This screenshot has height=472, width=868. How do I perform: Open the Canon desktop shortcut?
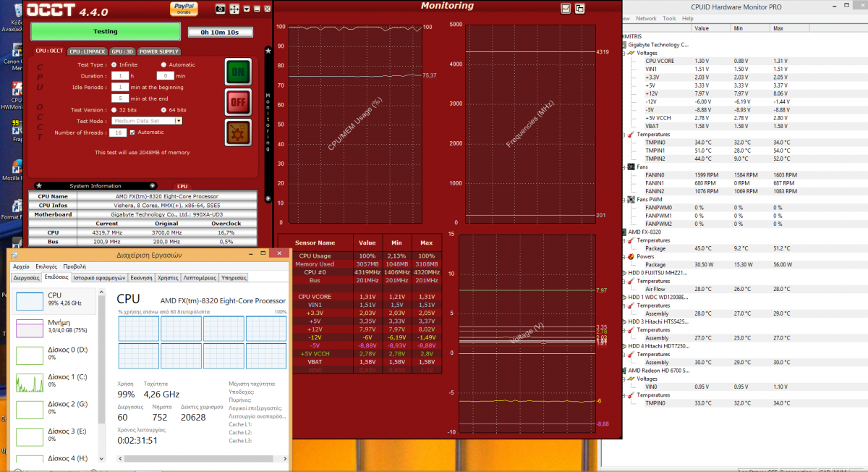tap(13, 56)
